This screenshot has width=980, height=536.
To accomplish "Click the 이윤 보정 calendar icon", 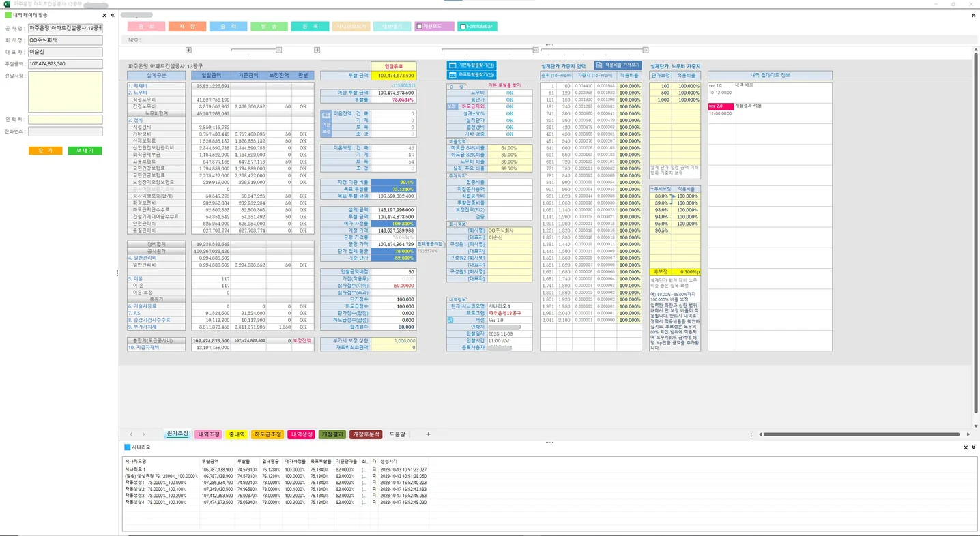I will click(326, 116).
